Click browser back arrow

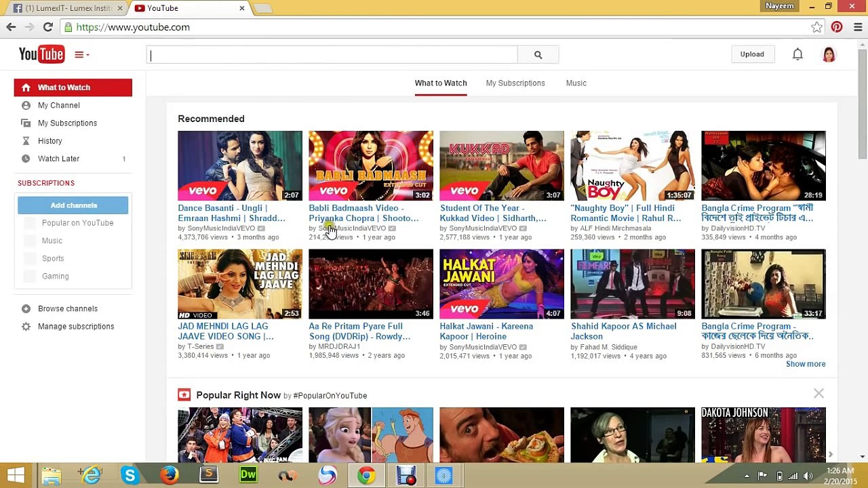pos(11,27)
